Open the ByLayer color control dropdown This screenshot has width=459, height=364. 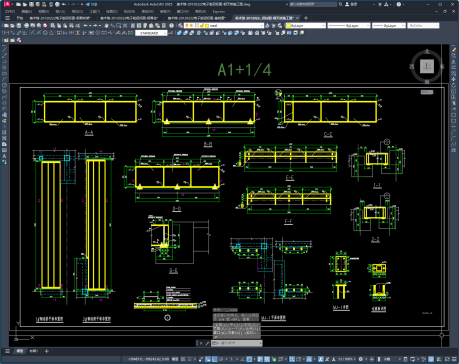(323, 25)
